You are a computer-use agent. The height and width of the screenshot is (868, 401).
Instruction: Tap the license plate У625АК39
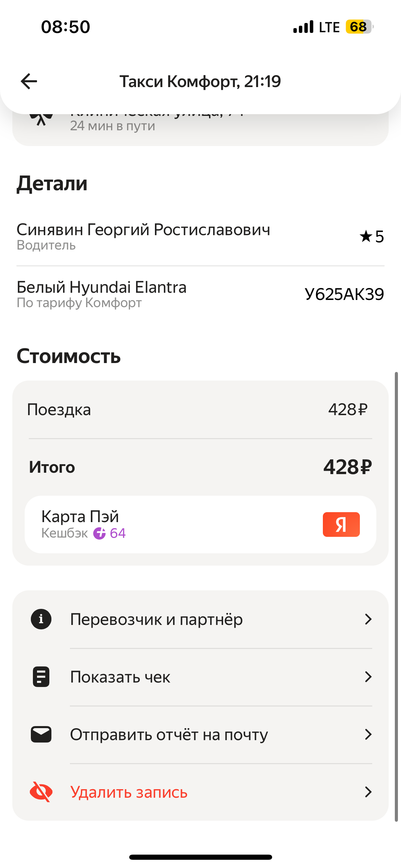pos(344,294)
